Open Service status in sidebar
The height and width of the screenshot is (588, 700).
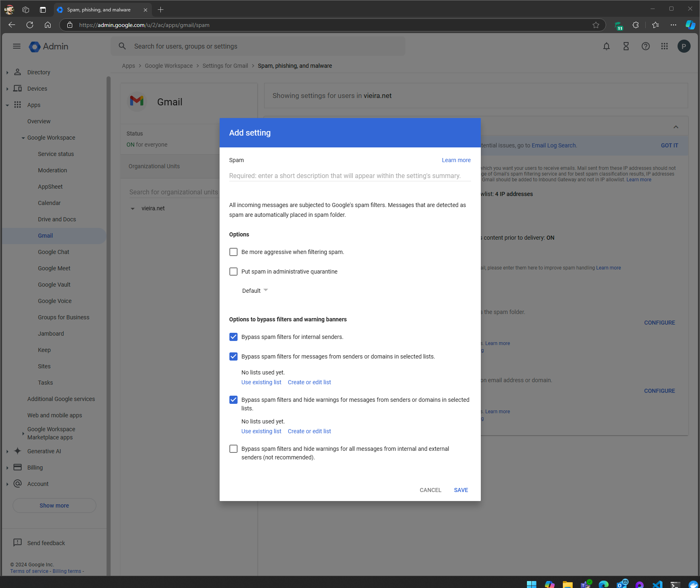56,154
